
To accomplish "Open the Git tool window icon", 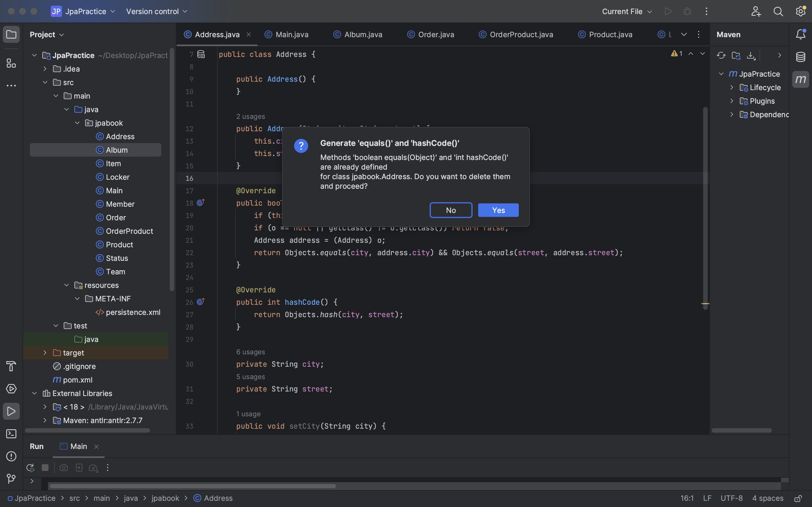I will pyautogui.click(x=11, y=479).
